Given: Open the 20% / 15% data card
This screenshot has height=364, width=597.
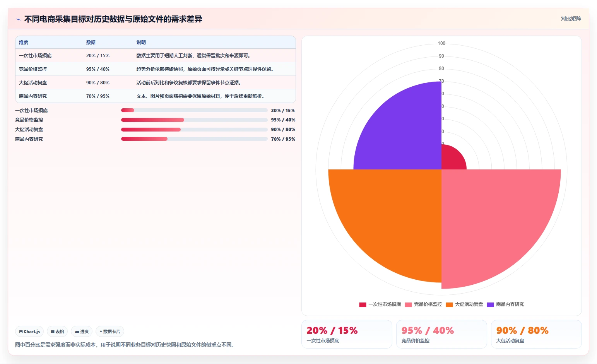Looking at the screenshot, I should pyautogui.click(x=347, y=334).
